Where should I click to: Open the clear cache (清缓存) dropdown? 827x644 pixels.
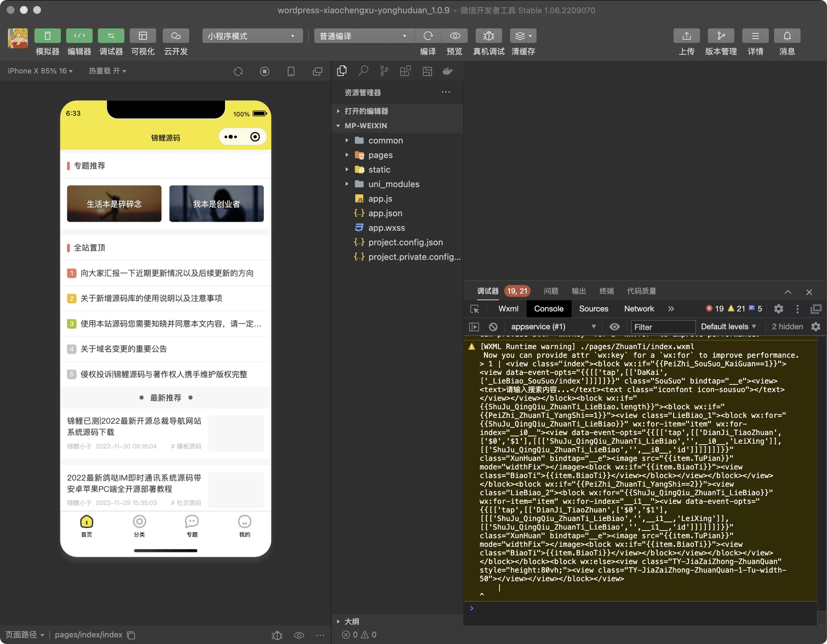point(523,36)
